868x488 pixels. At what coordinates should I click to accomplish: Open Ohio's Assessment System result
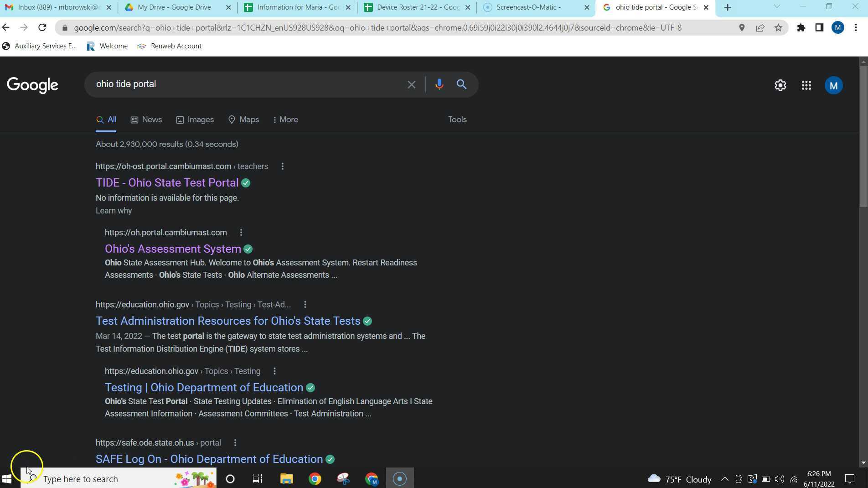(173, 249)
